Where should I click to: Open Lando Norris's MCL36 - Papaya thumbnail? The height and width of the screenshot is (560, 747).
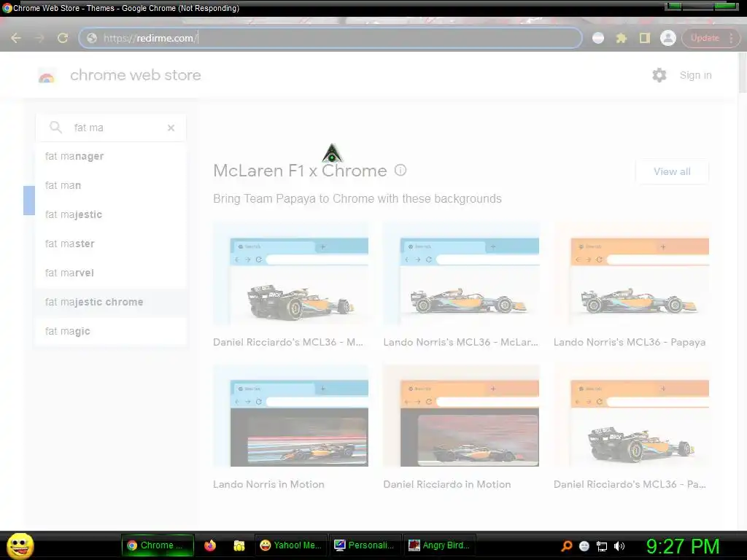(x=631, y=274)
